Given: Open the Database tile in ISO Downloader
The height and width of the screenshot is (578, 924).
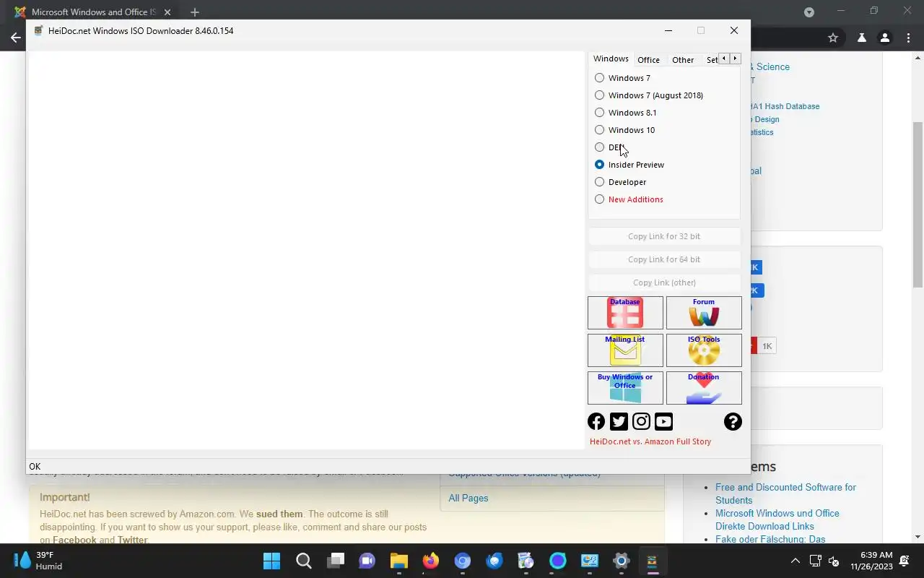Looking at the screenshot, I should [x=625, y=313].
